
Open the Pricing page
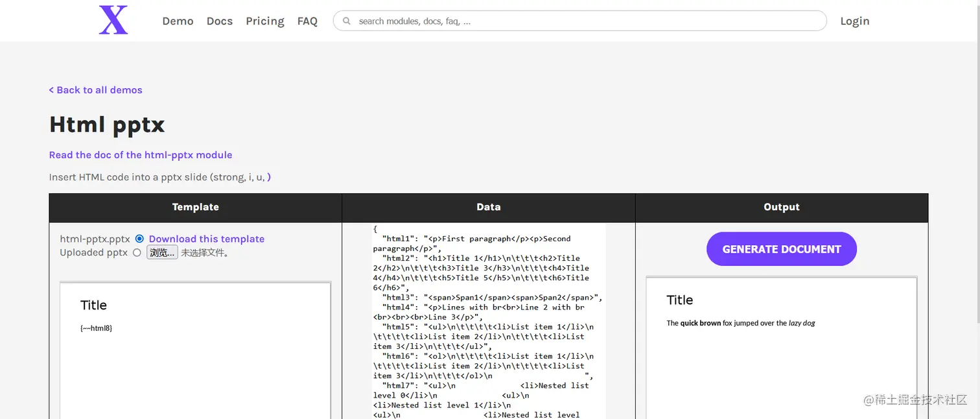[x=264, y=21]
